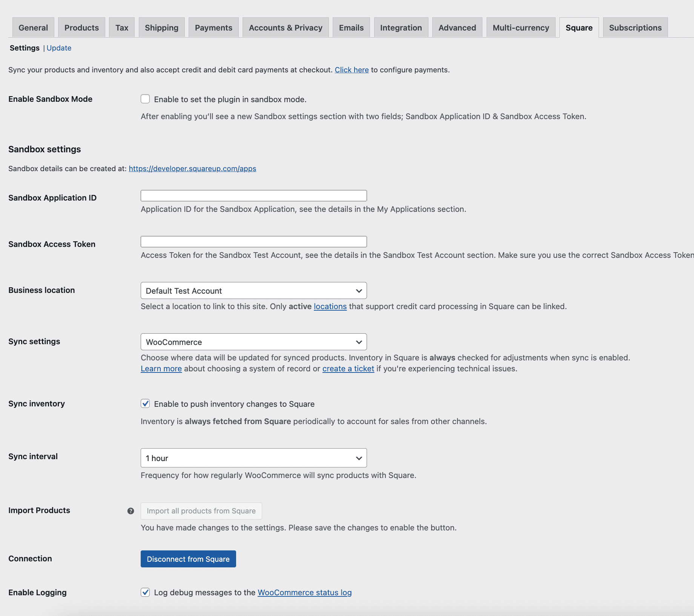The height and width of the screenshot is (616, 694).
Task: Click the create a ticket link
Action: pos(348,368)
